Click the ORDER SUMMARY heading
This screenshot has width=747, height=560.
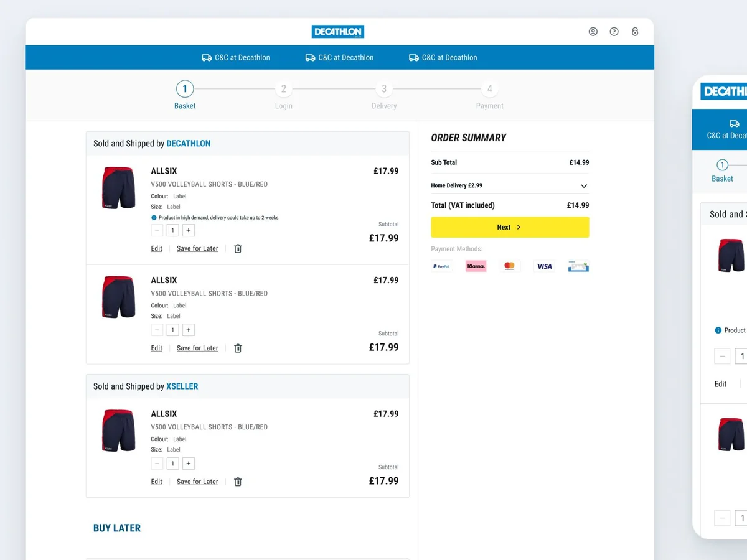point(469,138)
